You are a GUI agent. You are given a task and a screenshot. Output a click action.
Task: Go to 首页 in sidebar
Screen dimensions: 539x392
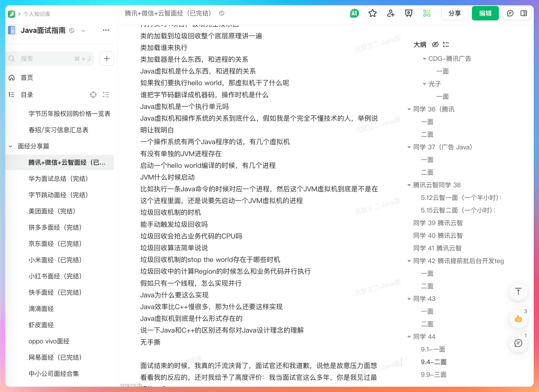[x=27, y=77]
